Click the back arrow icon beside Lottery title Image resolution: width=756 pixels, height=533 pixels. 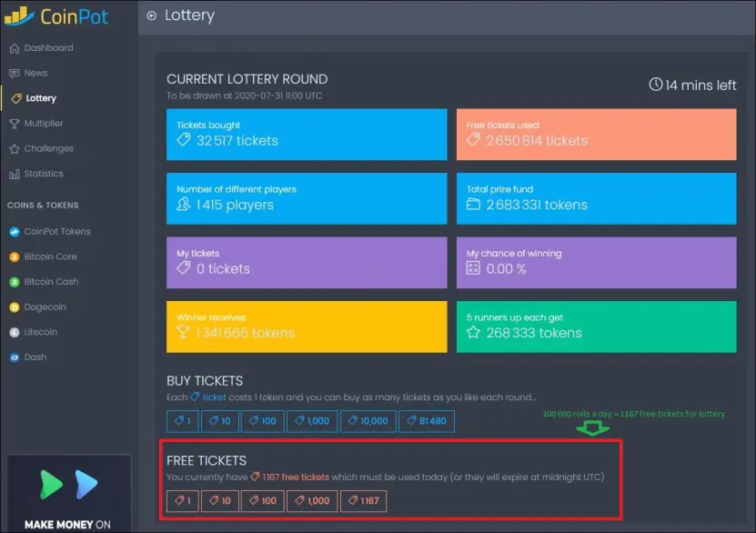(x=151, y=15)
